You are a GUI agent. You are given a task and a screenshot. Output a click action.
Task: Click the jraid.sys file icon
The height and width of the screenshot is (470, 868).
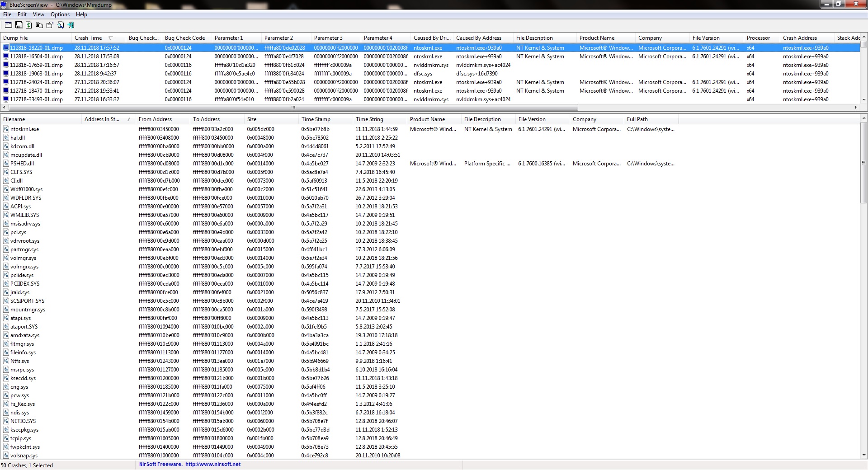pos(6,292)
